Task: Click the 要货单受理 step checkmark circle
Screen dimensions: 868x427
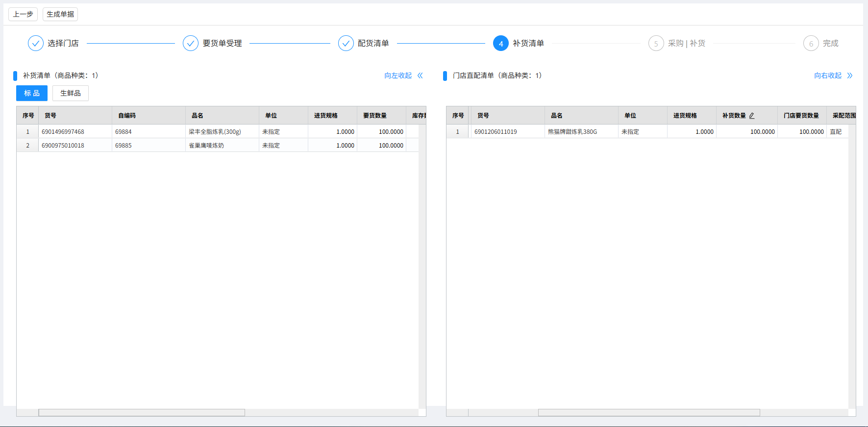Action: pyautogui.click(x=191, y=43)
